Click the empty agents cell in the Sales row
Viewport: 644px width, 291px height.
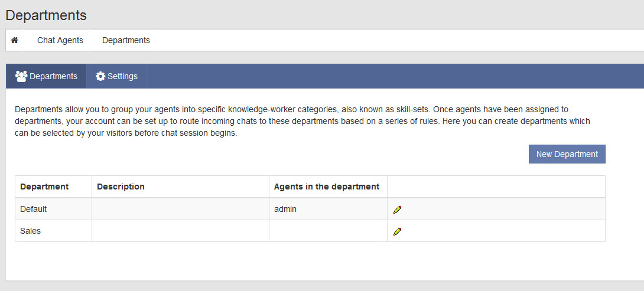tap(328, 231)
